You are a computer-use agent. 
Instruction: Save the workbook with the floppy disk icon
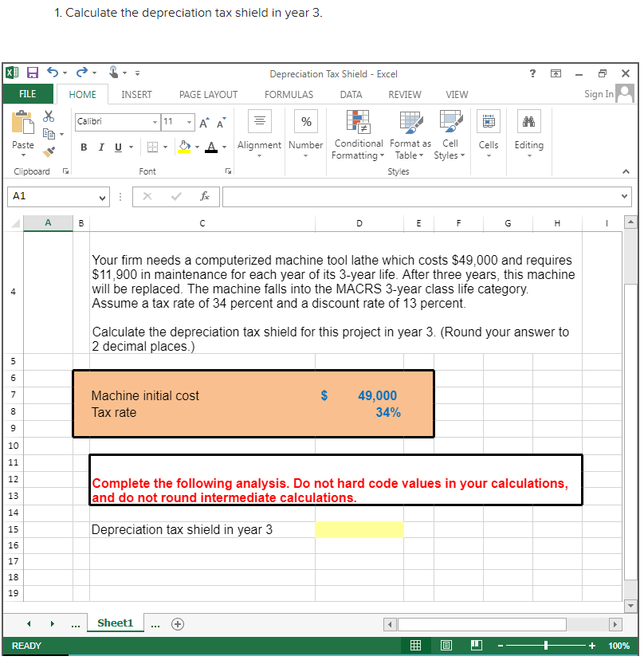click(33, 73)
